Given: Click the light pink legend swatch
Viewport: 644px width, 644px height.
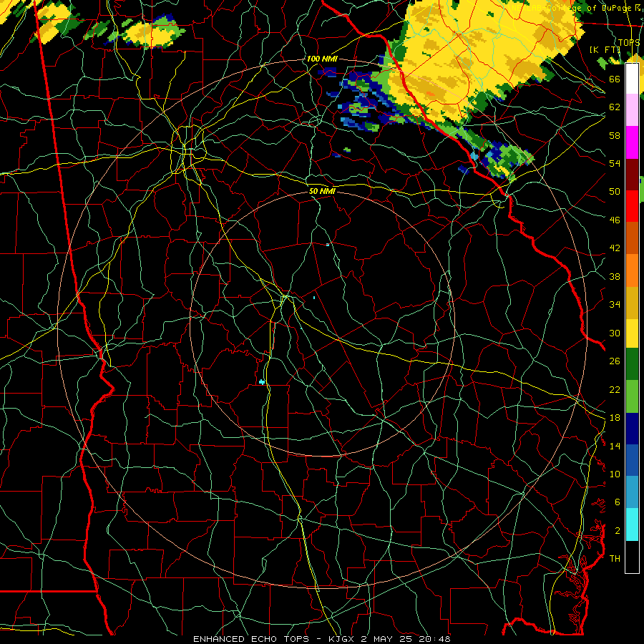Looking at the screenshot, I should (x=632, y=110).
